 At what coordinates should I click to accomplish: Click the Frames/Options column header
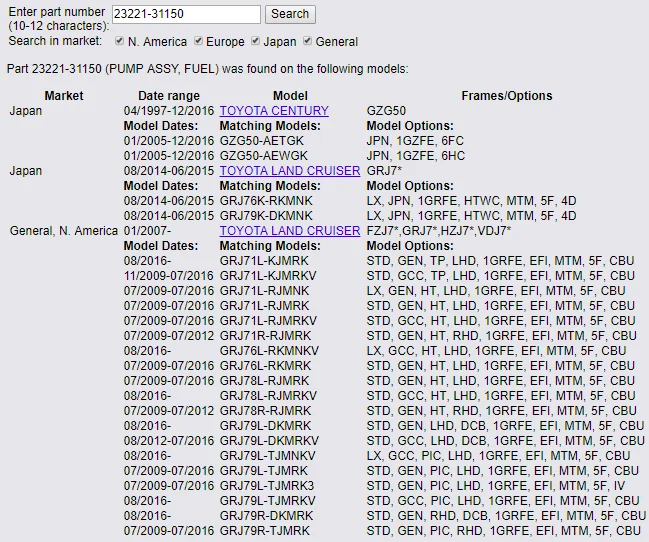[x=507, y=96]
